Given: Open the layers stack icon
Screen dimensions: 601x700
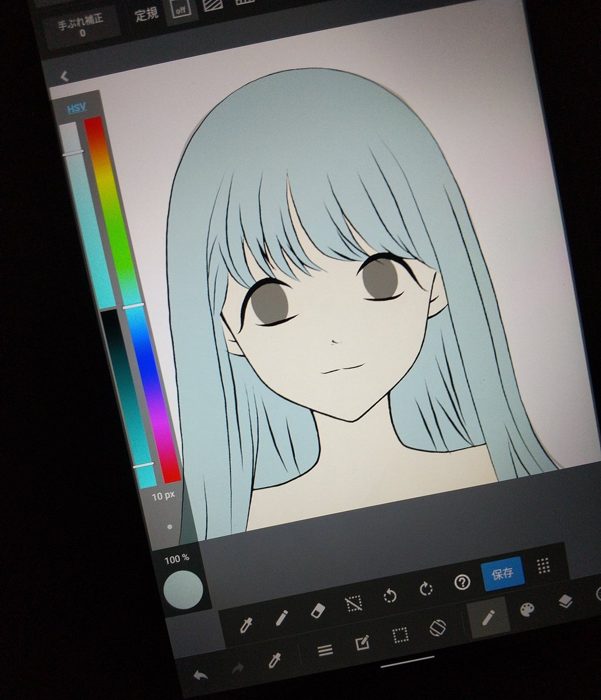Looking at the screenshot, I should click(x=565, y=602).
